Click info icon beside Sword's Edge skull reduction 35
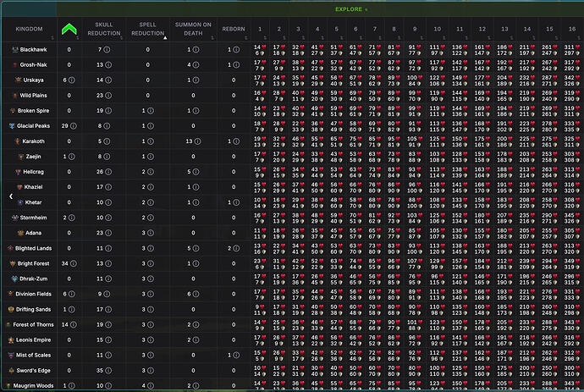The height and width of the screenshot is (392, 584). click(108, 370)
